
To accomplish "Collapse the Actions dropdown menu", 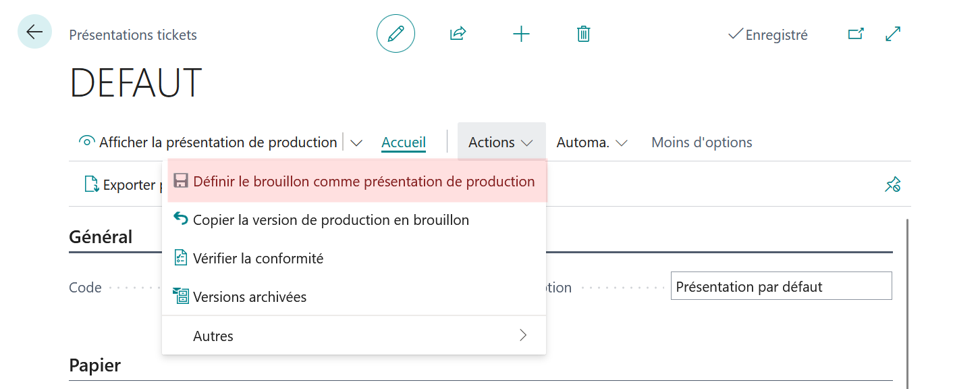I will click(501, 142).
